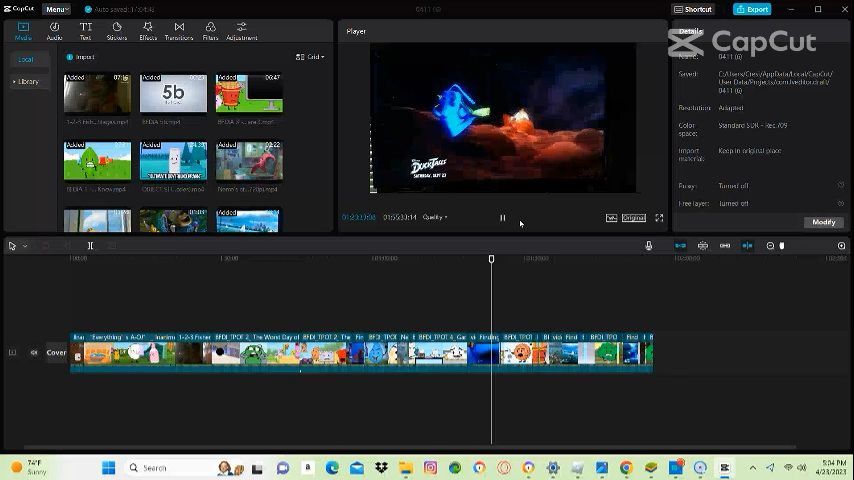Click the track lock icon
Screen dimensions: 854x480
[x=12, y=353]
